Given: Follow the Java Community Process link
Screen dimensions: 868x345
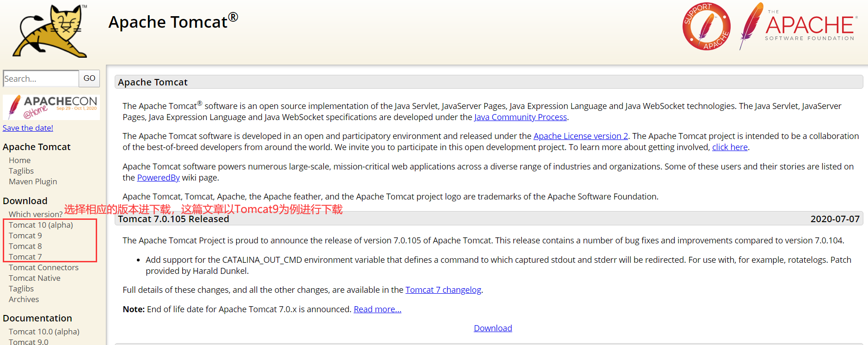Looking at the screenshot, I should tap(521, 117).
